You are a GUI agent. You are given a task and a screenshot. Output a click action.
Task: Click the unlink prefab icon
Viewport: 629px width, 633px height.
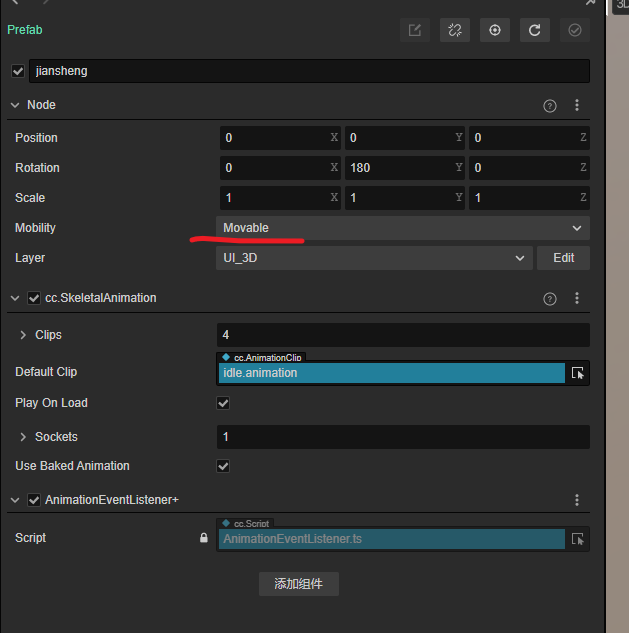click(x=454, y=30)
